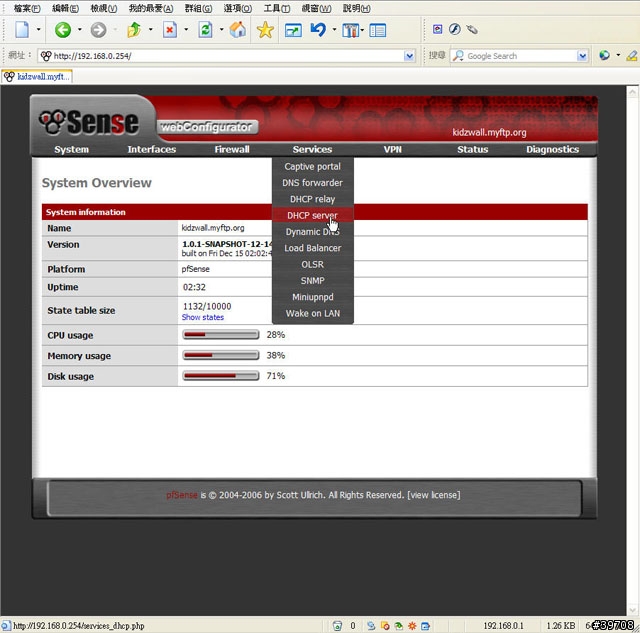The image size is (640, 633).
Task: Click the pop-up blocker icon in the status bar
Action: [x=384, y=626]
